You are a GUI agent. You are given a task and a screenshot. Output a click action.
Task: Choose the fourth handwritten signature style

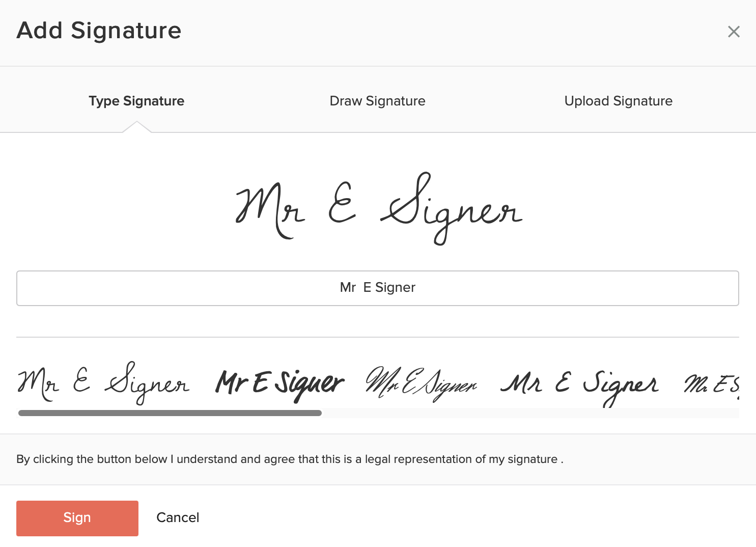pos(580,384)
